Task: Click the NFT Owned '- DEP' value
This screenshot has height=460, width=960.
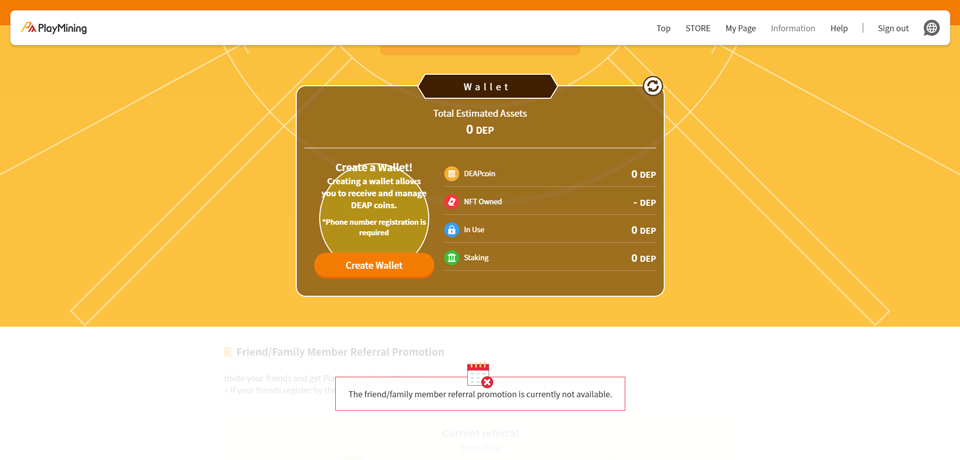Action: click(x=645, y=202)
